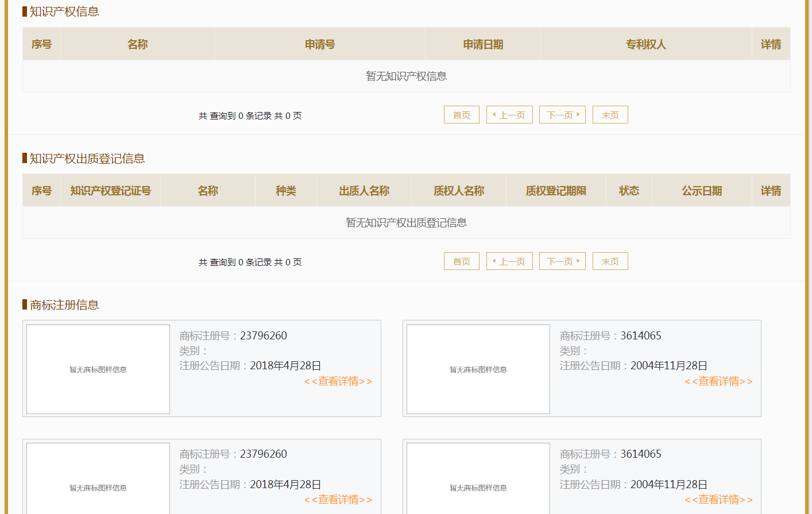Go to 下一页 in the 知识产权信息 table
Screen dimensions: 812x514
pyautogui.click(x=562, y=115)
